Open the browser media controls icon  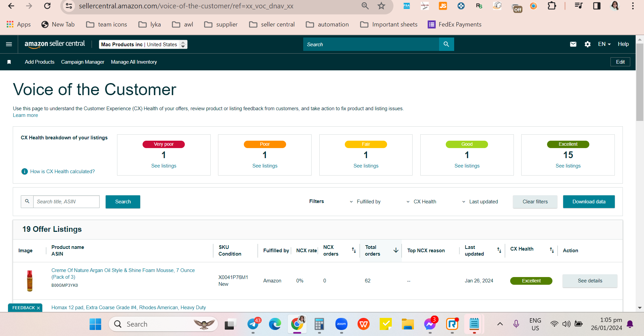click(x=579, y=6)
